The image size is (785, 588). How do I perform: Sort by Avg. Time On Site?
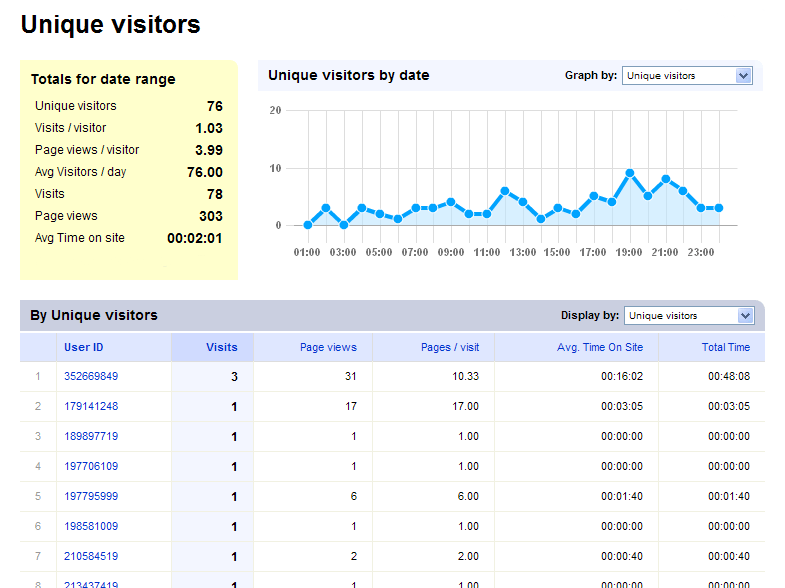click(x=600, y=347)
